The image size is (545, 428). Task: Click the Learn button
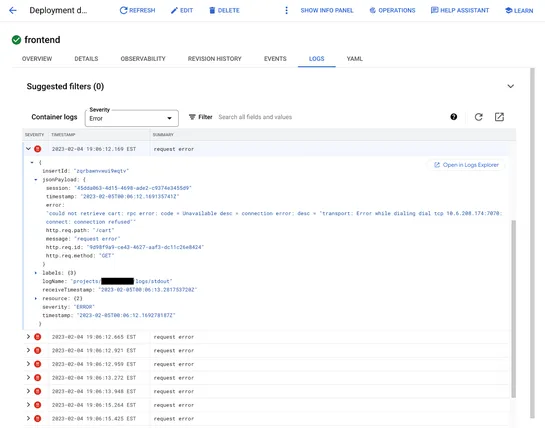[519, 10]
